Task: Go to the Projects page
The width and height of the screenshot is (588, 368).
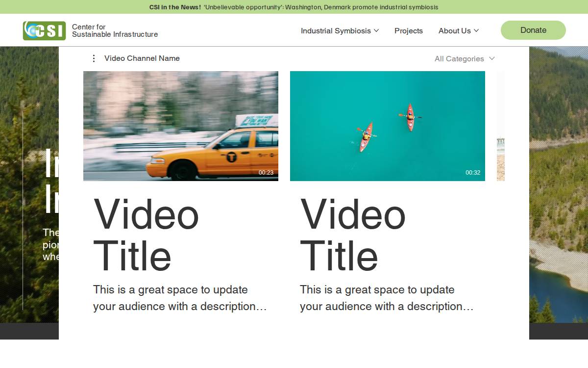Action: 409,30
